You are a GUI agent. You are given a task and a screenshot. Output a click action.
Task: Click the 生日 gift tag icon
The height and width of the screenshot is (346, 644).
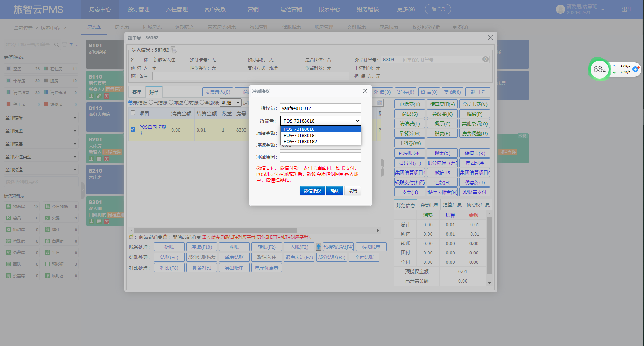point(48,253)
